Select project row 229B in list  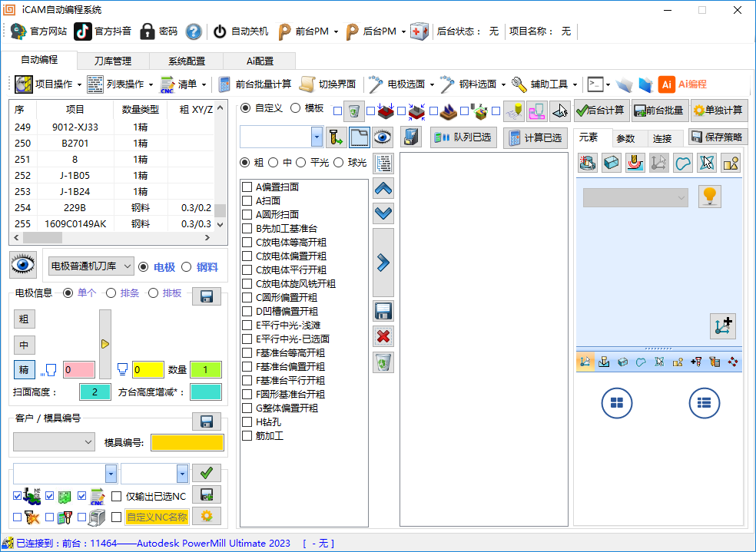(112, 207)
